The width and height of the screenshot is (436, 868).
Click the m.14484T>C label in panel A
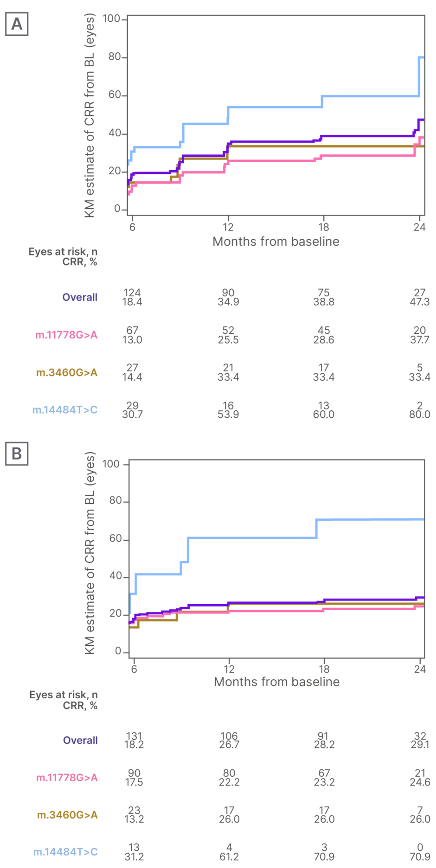click(65, 410)
